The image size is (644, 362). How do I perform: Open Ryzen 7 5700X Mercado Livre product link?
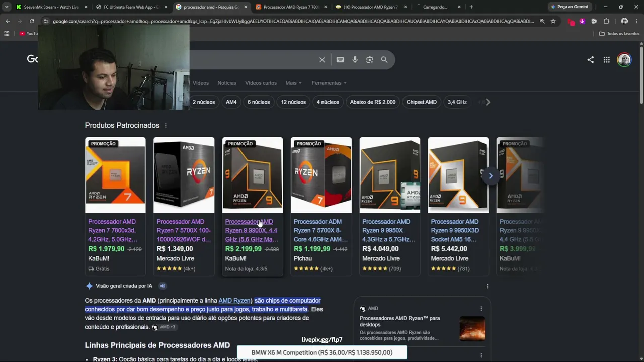[184, 230]
